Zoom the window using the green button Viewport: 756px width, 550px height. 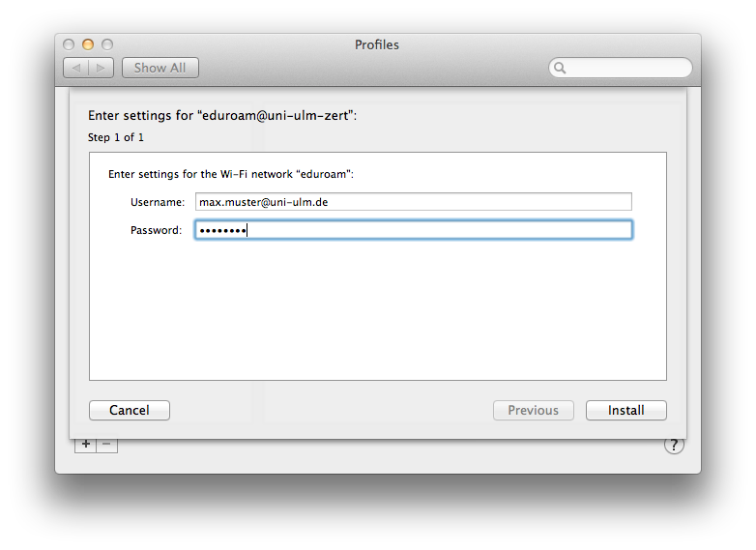point(107,44)
